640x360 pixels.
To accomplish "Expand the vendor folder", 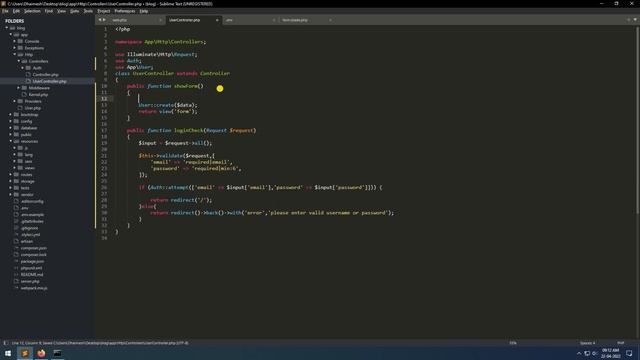I will (11, 194).
